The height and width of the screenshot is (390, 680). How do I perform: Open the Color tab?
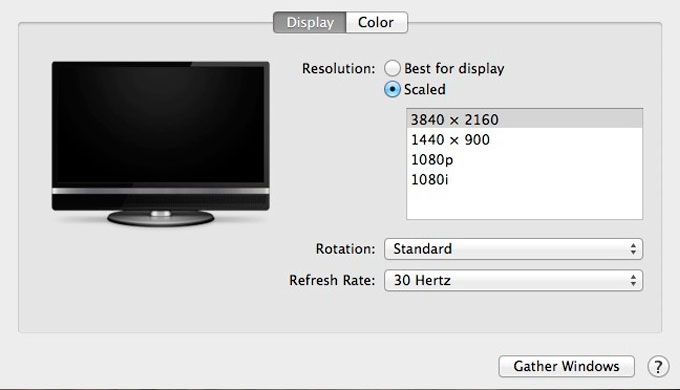[x=376, y=22]
